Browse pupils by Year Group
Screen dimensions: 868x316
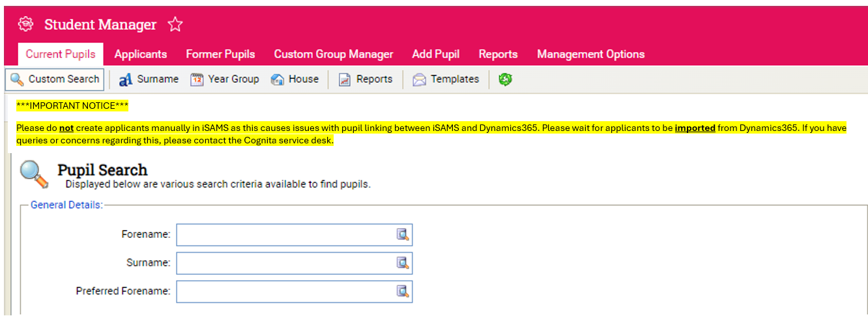coord(225,79)
